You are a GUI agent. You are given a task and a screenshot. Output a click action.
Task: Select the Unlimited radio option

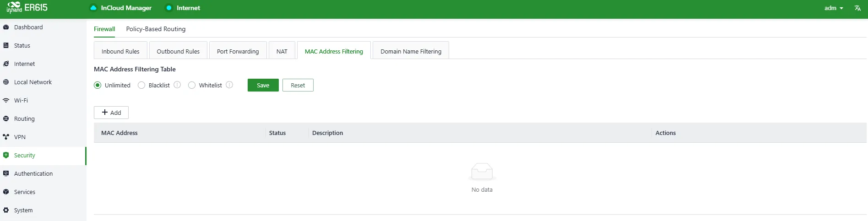[98, 86]
